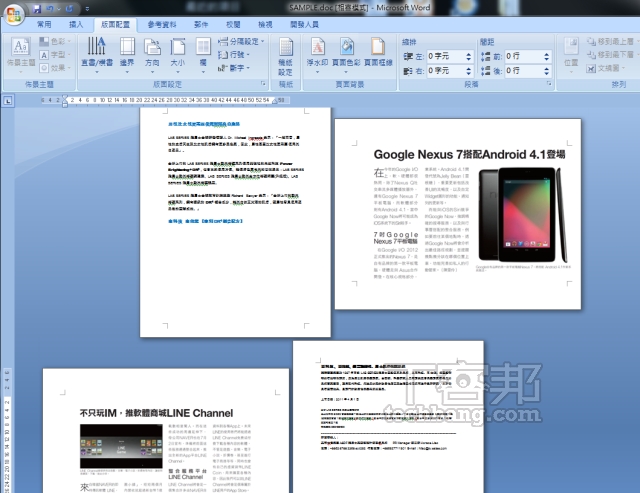Edit the spacing after 後 field

coord(523,71)
